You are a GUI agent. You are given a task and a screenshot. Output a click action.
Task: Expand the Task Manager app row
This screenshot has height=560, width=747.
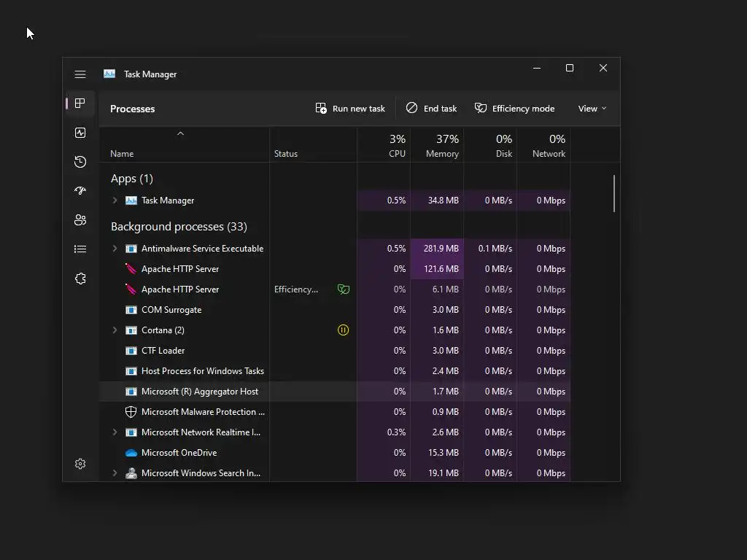pyautogui.click(x=115, y=201)
